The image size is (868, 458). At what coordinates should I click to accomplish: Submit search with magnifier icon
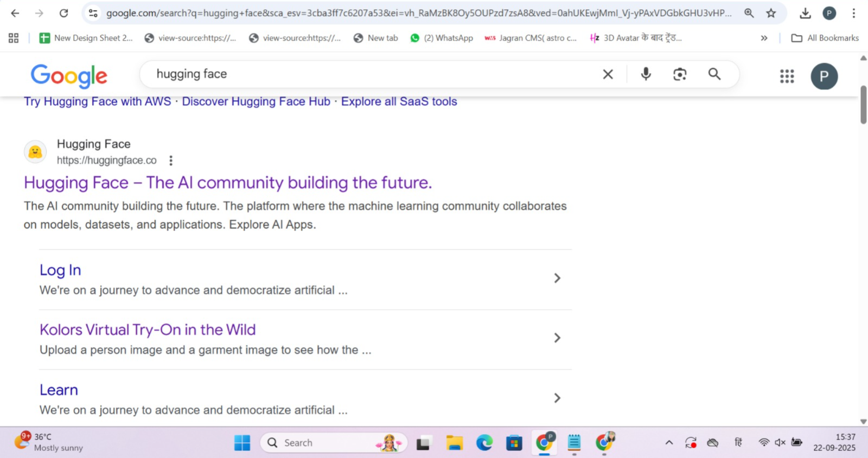point(714,74)
